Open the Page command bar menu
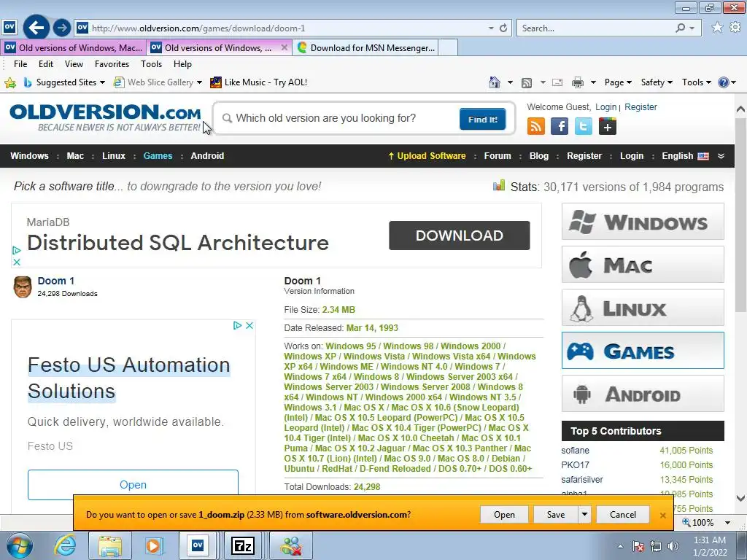The width and height of the screenshot is (747, 560). tap(618, 82)
